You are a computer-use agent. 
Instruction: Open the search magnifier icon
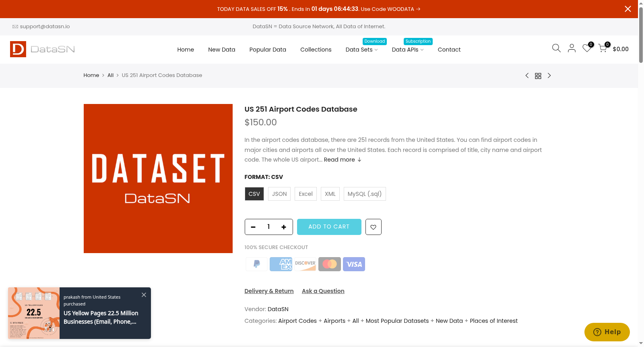[556, 48]
